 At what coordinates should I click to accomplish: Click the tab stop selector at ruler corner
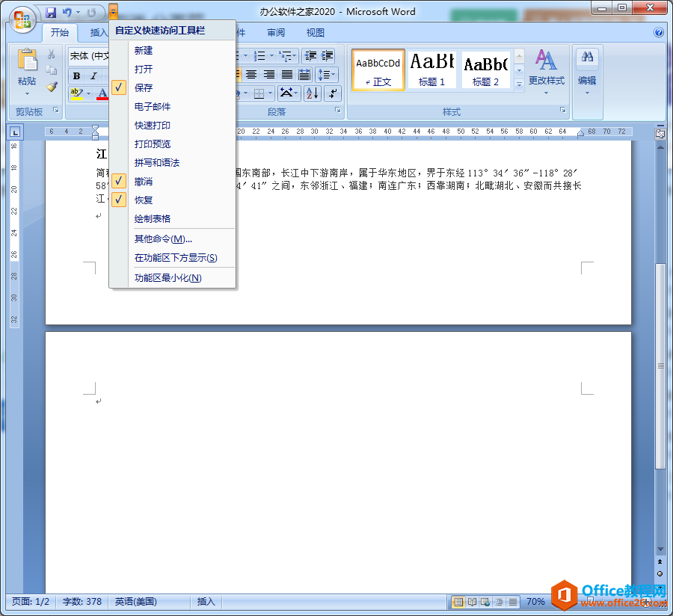[x=15, y=132]
